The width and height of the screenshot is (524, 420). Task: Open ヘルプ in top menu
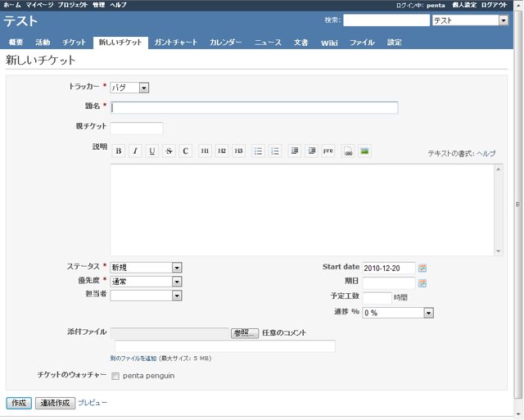[118, 5]
